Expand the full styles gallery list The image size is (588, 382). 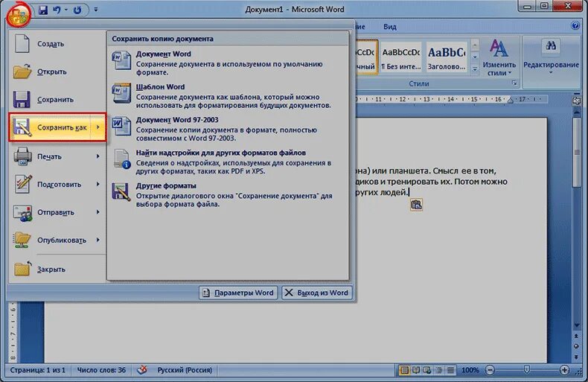click(x=475, y=69)
